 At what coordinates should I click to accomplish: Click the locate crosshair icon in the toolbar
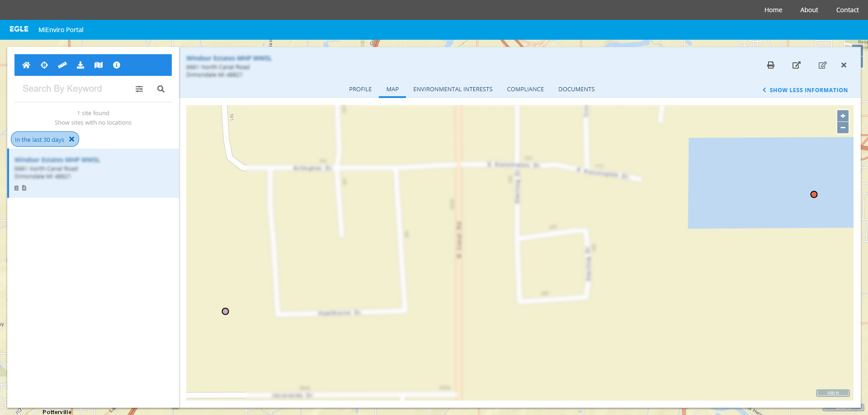[x=44, y=65]
